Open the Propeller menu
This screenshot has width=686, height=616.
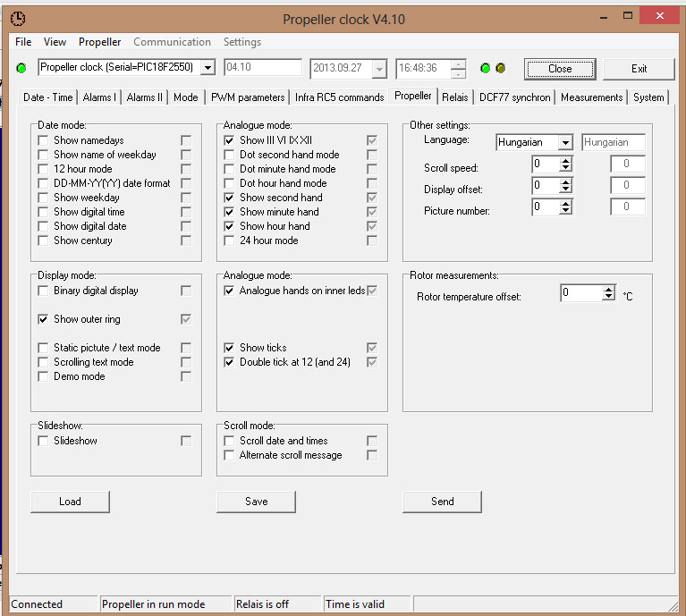point(100,42)
